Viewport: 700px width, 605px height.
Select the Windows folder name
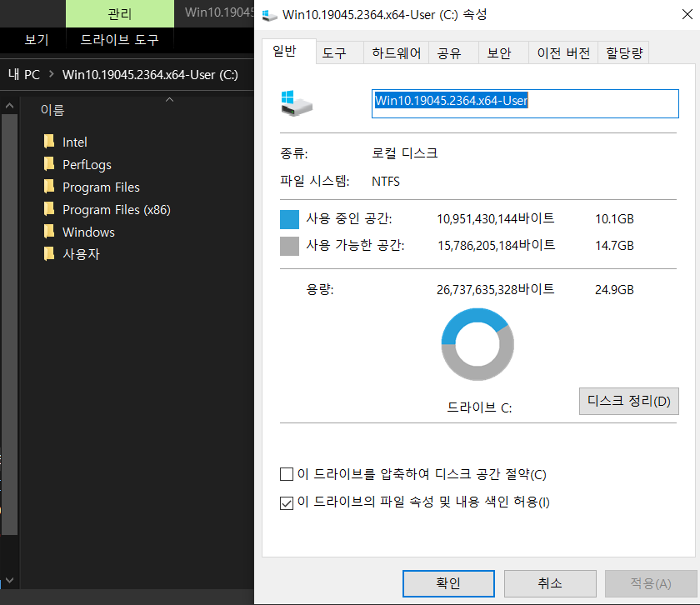click(88, 232)
